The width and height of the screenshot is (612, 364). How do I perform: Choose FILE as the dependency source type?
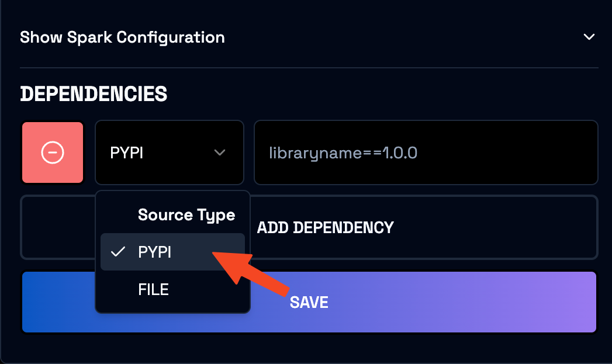(153, 289)
